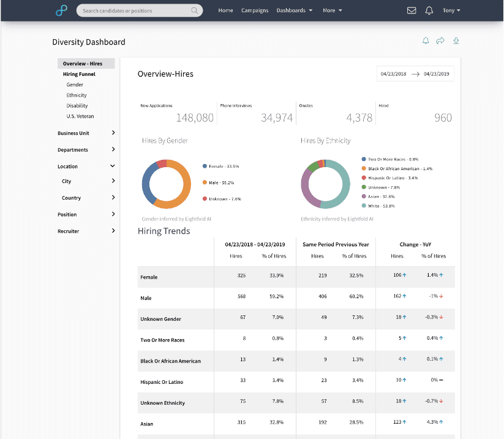Image resolution: width=504 pixels, height=439 pixels.
Task: Download the dashboard using the download icon
Action: pyautogui.click(x=456, y=40)
